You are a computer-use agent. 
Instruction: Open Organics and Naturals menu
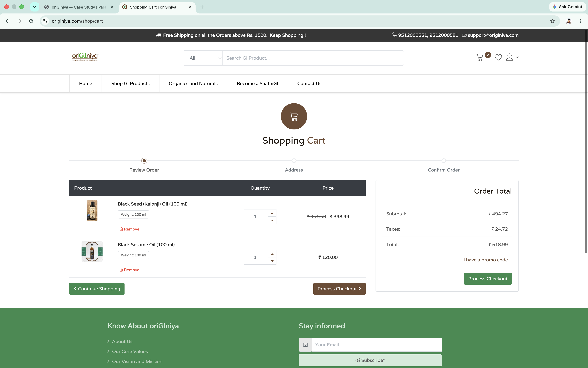[x=193, y=83]
